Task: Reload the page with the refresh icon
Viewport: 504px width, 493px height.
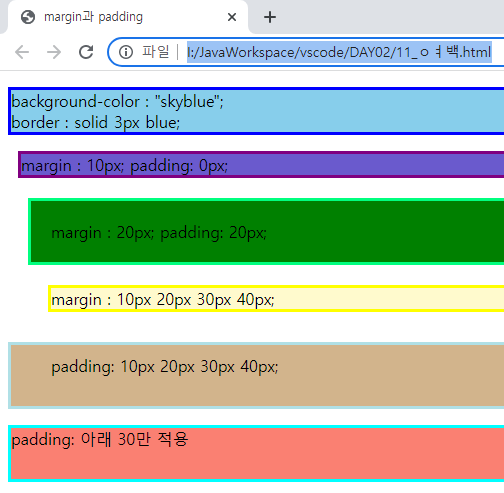Action: (x=86, y=52)
